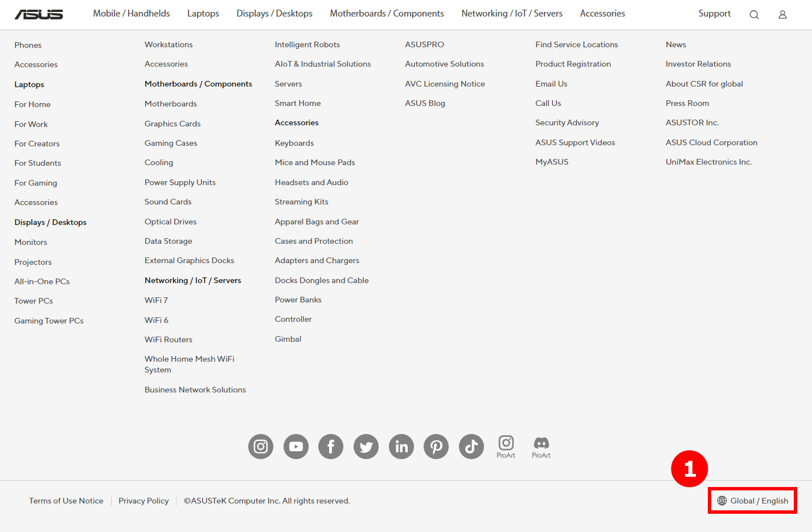Screen dimensions: 812x532
Task: Open For Gaming laptops link
Action: tap(36, 183)
